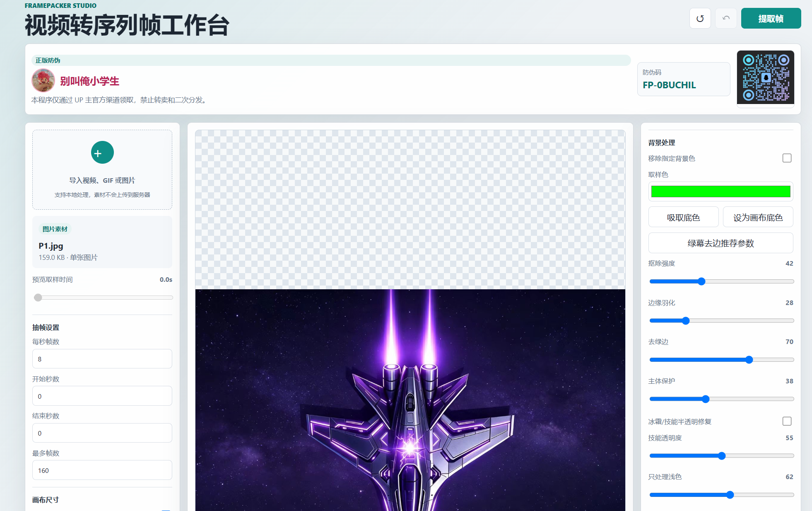812x511 pixels.
Task: Click the 吸取底色 button
Action: (683, 217)
